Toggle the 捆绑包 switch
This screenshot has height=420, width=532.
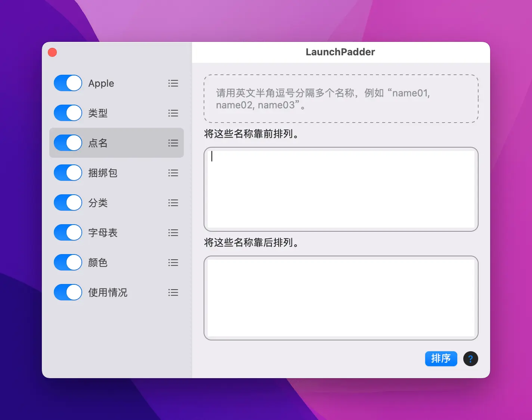[x=68, y=173]
